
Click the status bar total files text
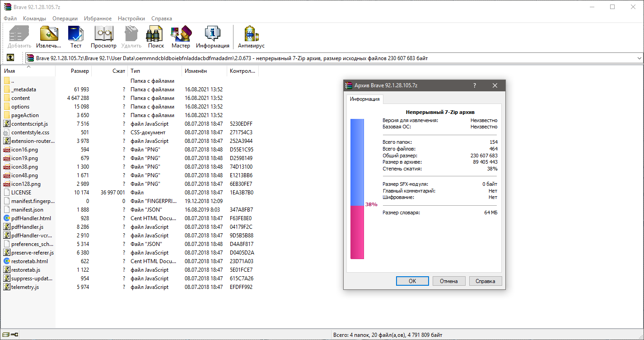pos(388,335)
